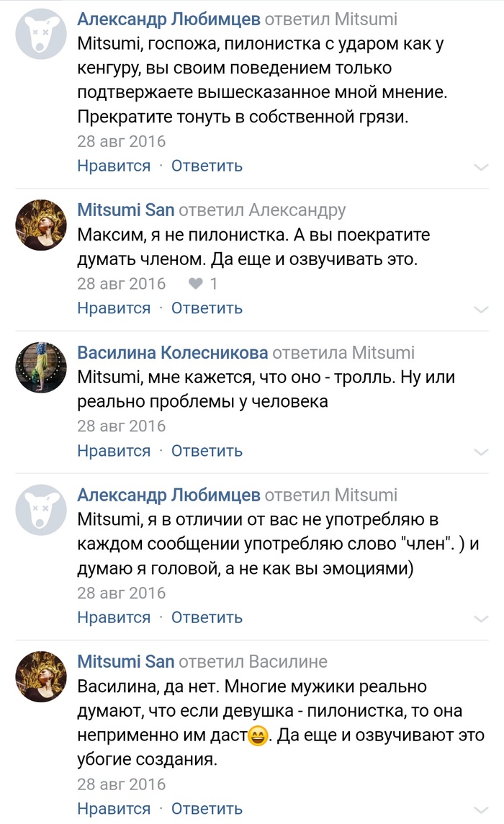504x824 pixels.
Task: Reply to Василина Колесникова's comment with "Ответить"
Action: pyautogui.click(x=207, y=451)
